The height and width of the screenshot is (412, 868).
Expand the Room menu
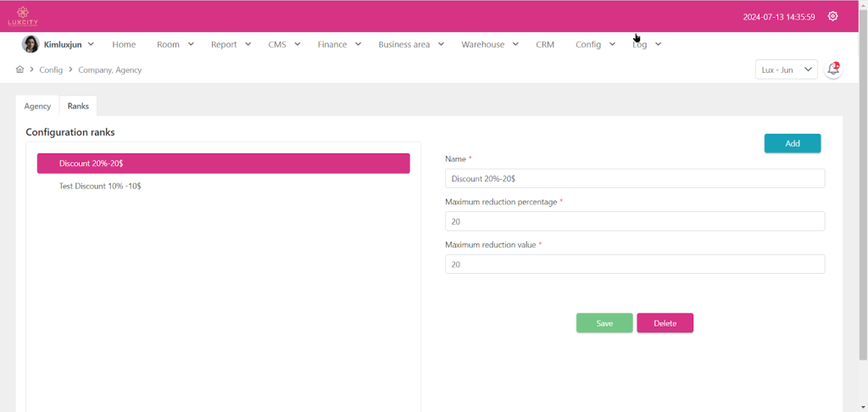click(175, 44)
